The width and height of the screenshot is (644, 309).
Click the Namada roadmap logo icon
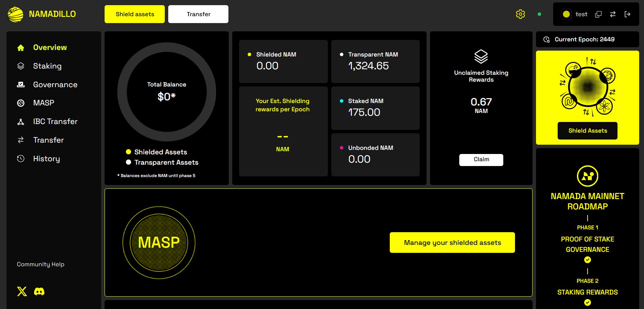pos(587,176)
